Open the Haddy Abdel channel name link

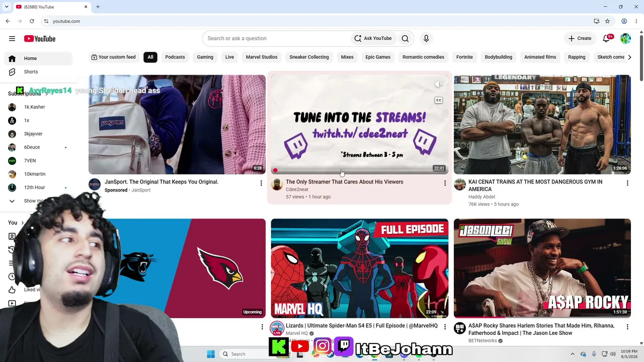[481, 197]
